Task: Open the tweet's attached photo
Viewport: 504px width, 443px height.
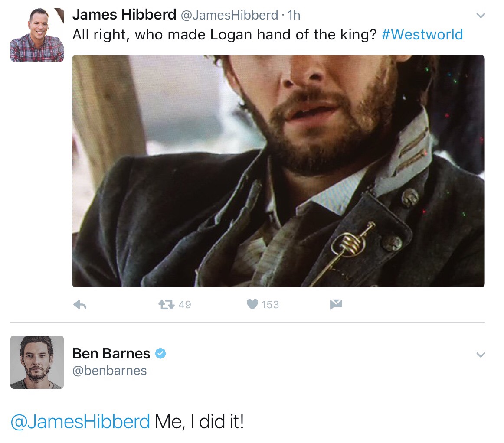Action: tap(278, 171)
